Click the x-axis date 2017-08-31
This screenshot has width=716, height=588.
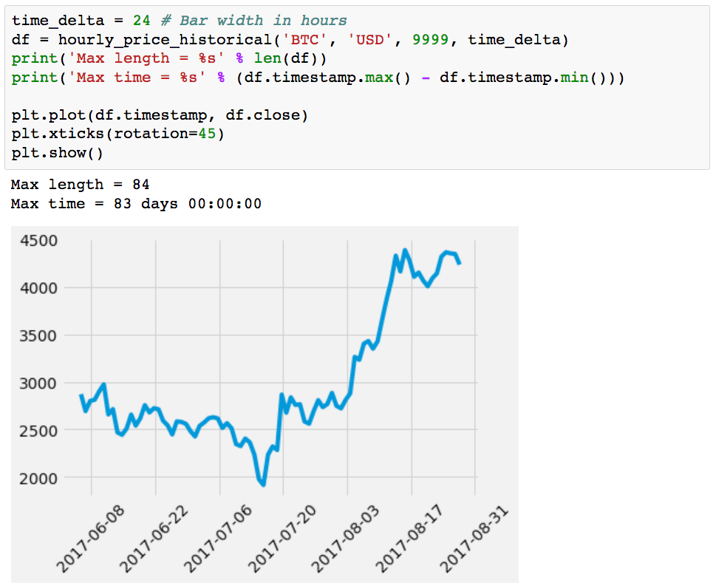[474, 539]
